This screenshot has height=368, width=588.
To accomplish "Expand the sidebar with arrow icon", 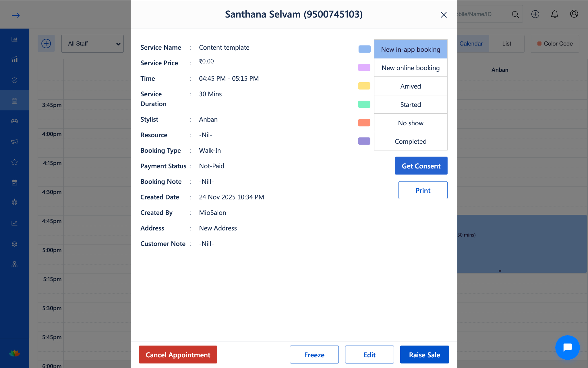I will [16, 15].
